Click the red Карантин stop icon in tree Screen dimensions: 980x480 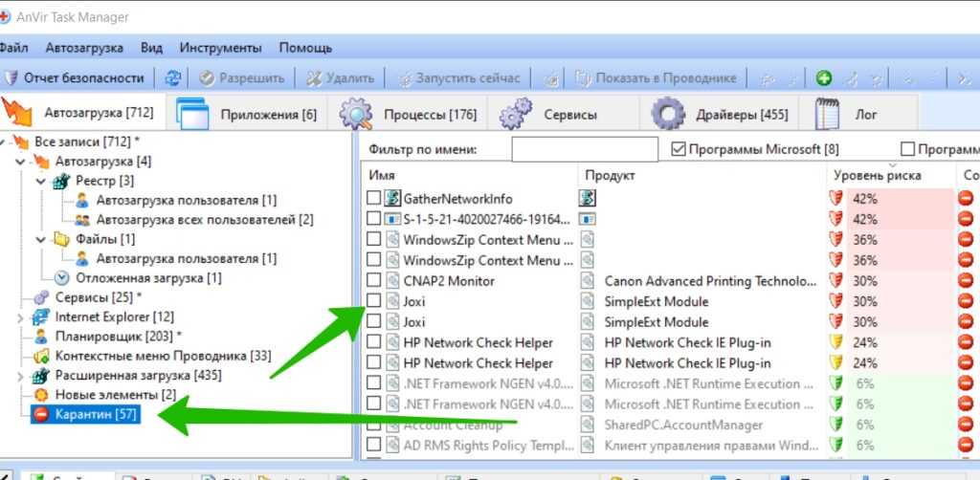coord(41,414)
